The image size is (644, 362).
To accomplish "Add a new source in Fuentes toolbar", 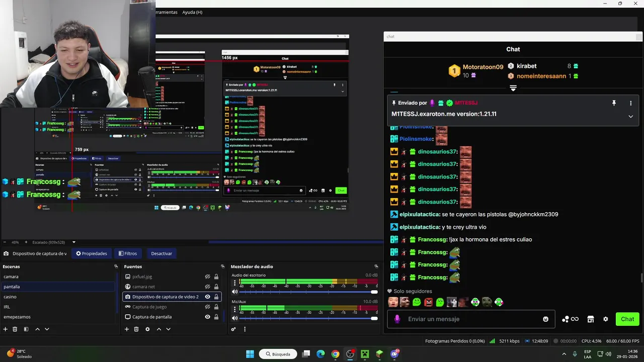I will pyautogui.click(x=127, y=329).
